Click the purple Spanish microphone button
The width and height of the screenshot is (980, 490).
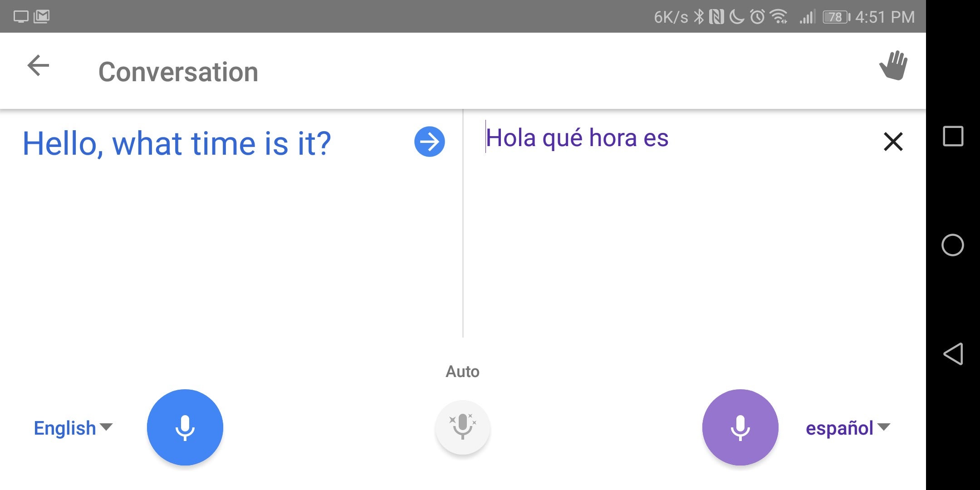(740, 427)
